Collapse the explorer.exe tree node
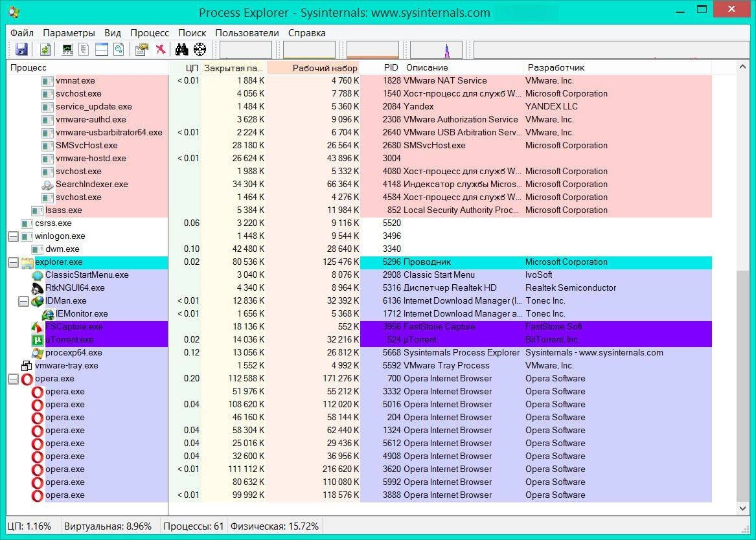Screen dimensions: 756x540 [x=14, y=262]
